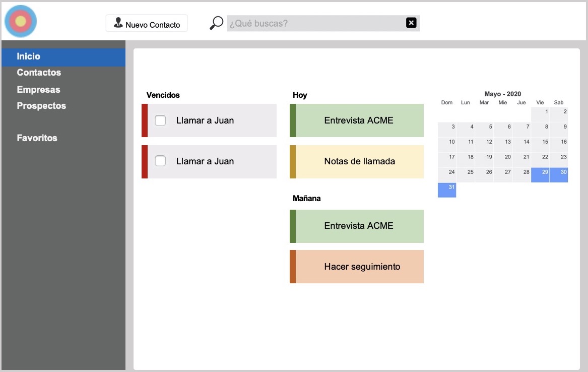This screenshot has width=588, height=372.
Task: Go to Contactos in the sidebar
Action: (39, 73)
